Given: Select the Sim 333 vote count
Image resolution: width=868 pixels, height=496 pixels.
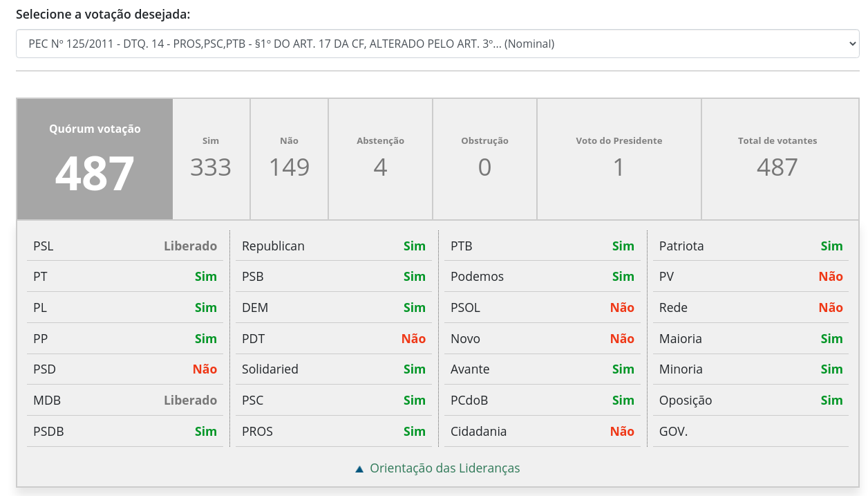Looking at the screenshot, I should (211, 159).
